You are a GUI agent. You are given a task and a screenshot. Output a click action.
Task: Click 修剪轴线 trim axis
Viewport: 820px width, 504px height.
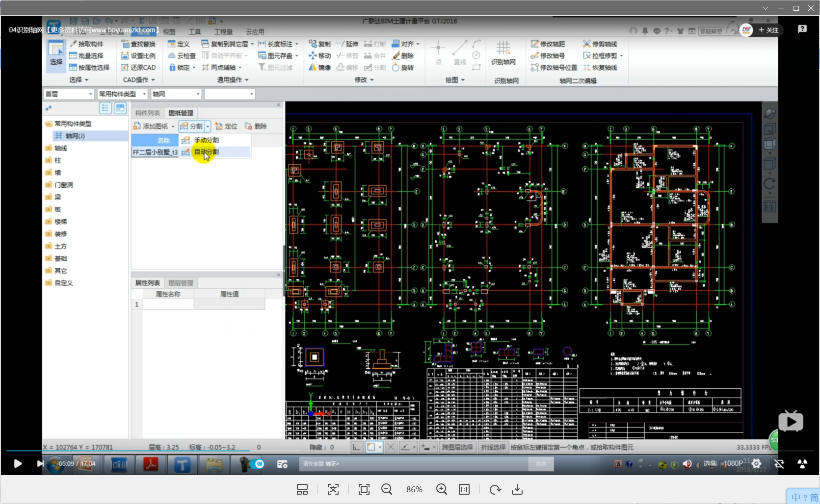(600, 44)
